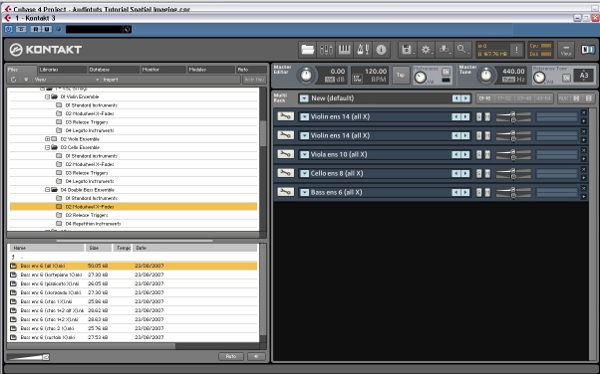This screenshot has width=600, height=374.
Task: Select the 17-32 rack page button
Action: (x=504, y=98)
